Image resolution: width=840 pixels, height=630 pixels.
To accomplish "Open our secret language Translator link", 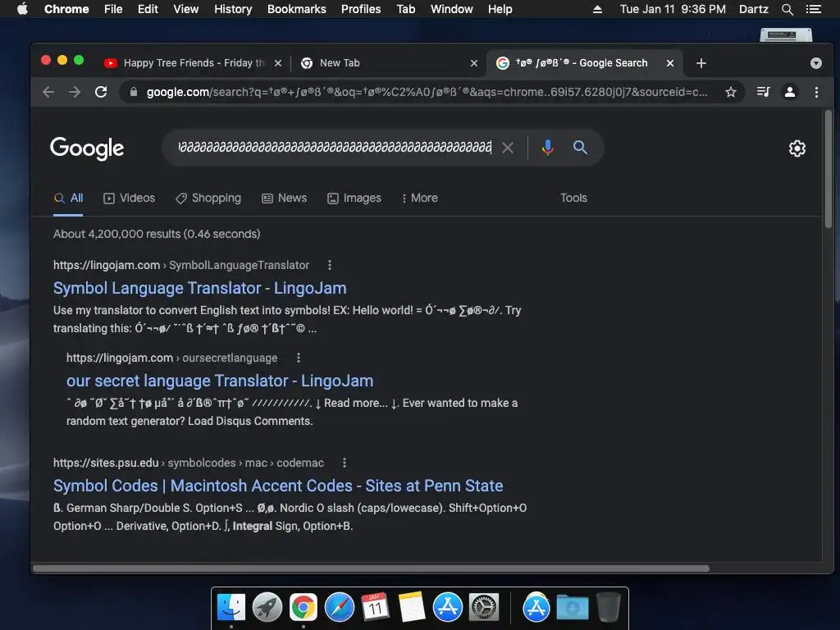I will [x=220, y=381].
